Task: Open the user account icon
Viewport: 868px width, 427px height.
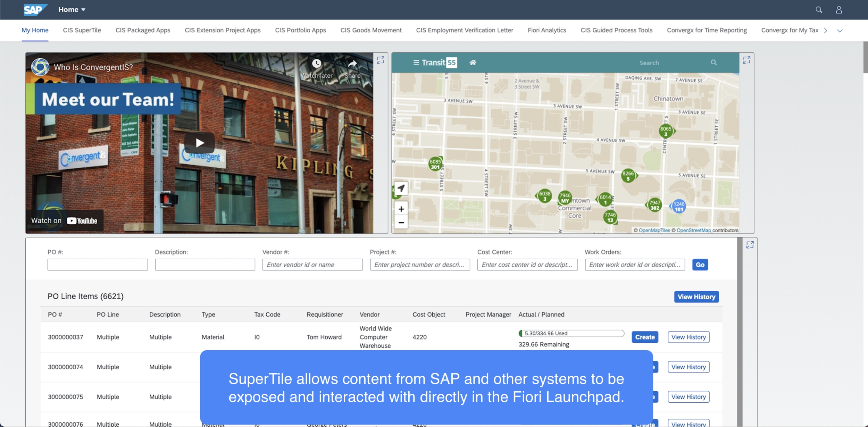Action: pyautogui.click(x=839, y=9)
